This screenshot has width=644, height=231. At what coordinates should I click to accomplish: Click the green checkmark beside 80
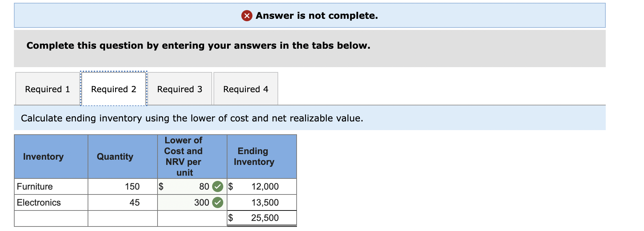pyautogui.click(x=218, y=187)
